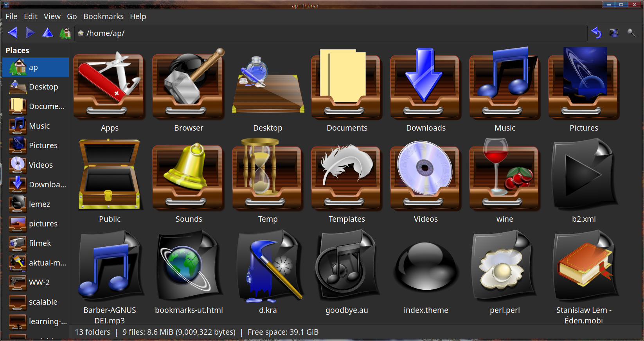Select the perl.perl file
Viewport: 644px width, 341px height.
(x=505, y=272)
